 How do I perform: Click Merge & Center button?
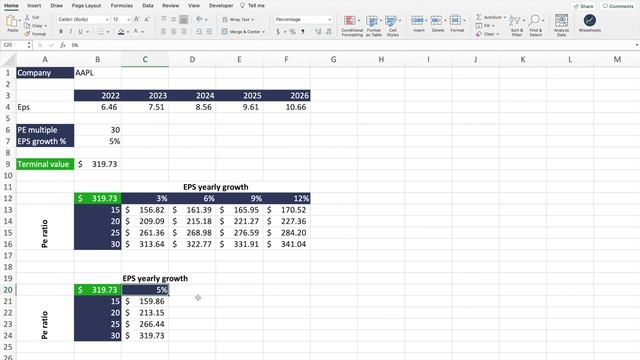pyautogui.click(x=243, y=31)
